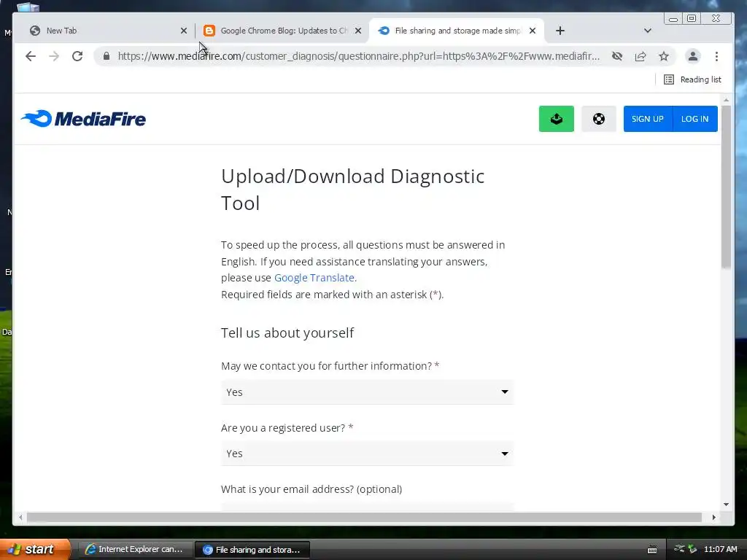
Task: Click the system tray clock
Action: click(x=720, y=549)
